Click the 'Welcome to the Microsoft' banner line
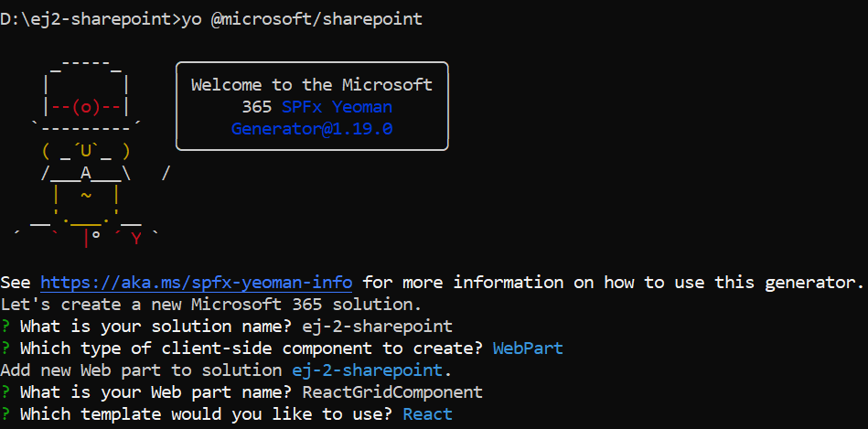 312,85
